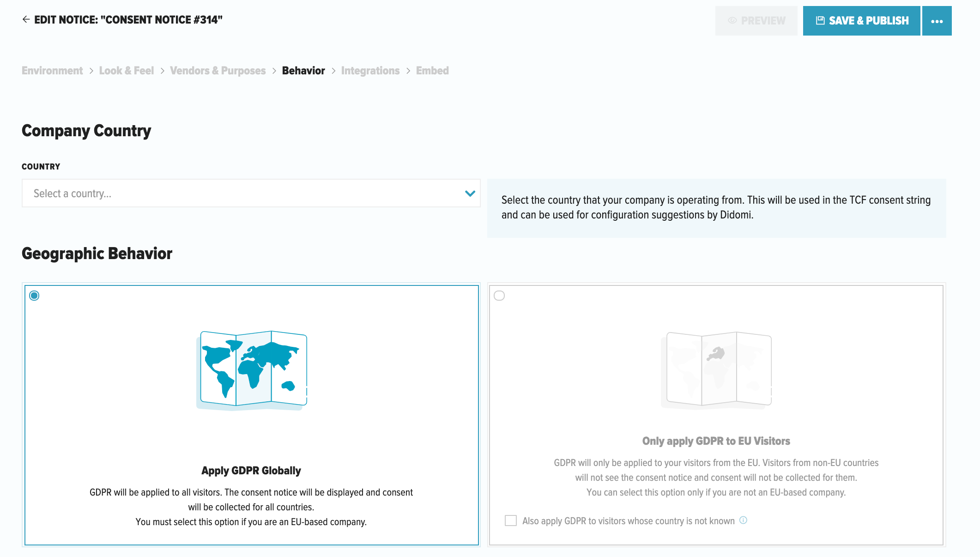Click the TCF consent string help text
This screenshot has height=557, width=980.
[x=716, y=207]
